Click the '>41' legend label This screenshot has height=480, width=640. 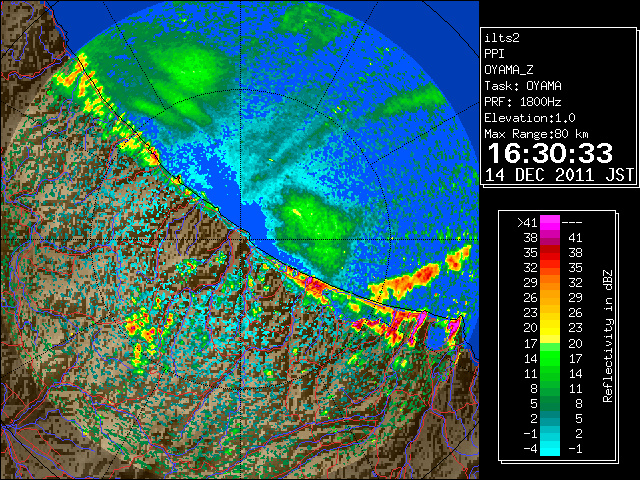point(527,222)
